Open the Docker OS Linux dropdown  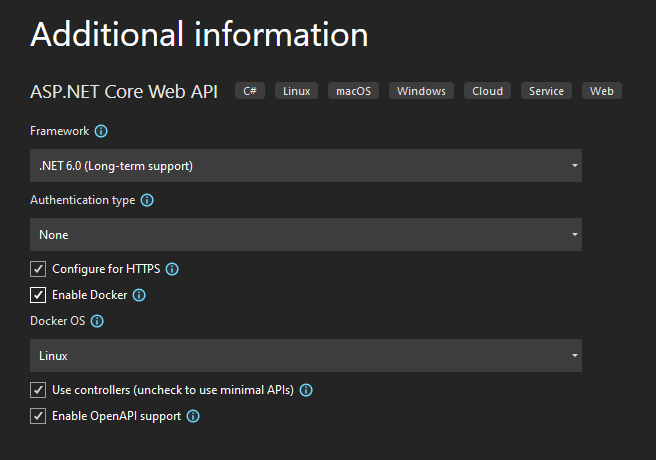coord(306,355)
